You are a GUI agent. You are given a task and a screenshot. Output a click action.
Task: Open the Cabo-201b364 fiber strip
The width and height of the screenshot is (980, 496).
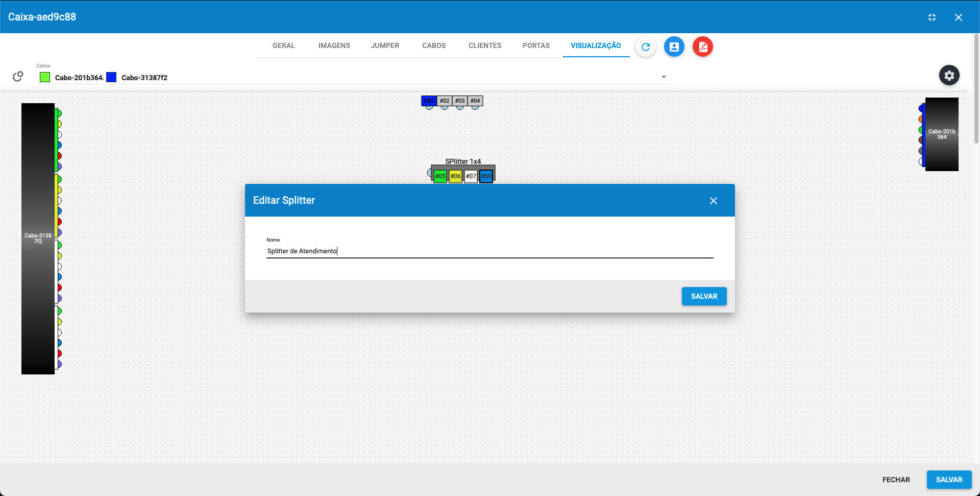pyautogui.click(x=941, y=134)
